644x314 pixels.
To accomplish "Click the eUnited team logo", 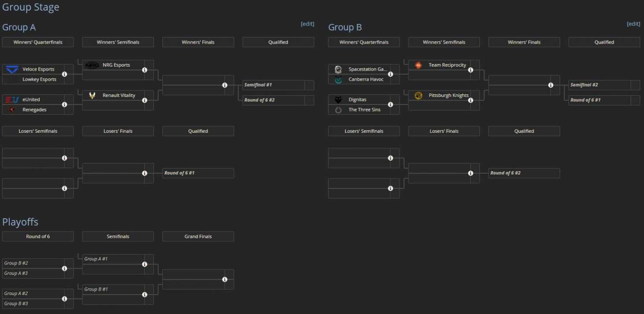I will coord(12,100).
